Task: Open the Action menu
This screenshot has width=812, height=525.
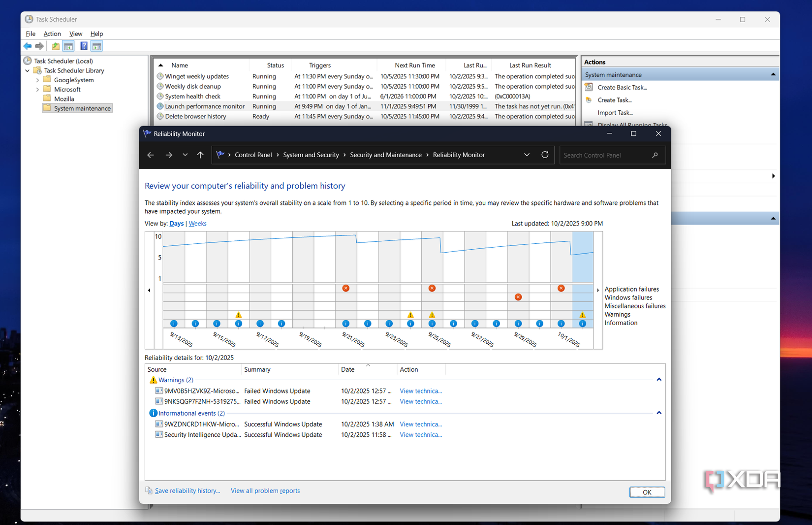Action: pyautogui.click(x=52, y=34)
